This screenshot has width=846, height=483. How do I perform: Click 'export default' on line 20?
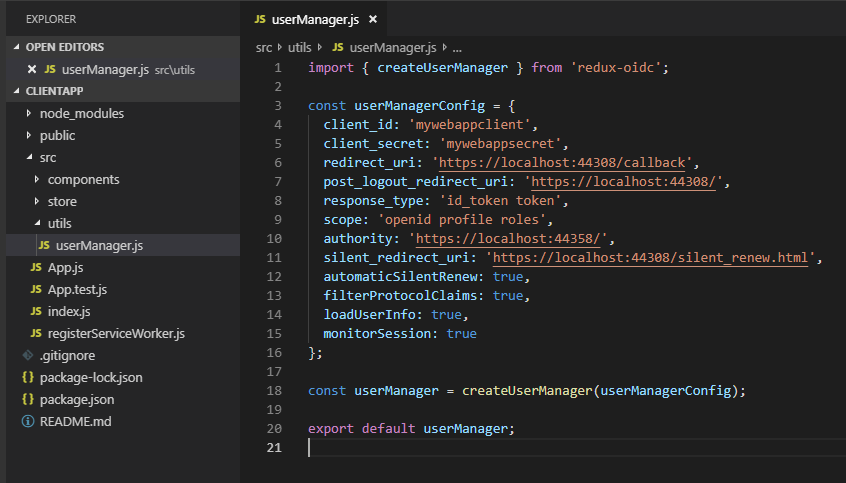(361, 428)
